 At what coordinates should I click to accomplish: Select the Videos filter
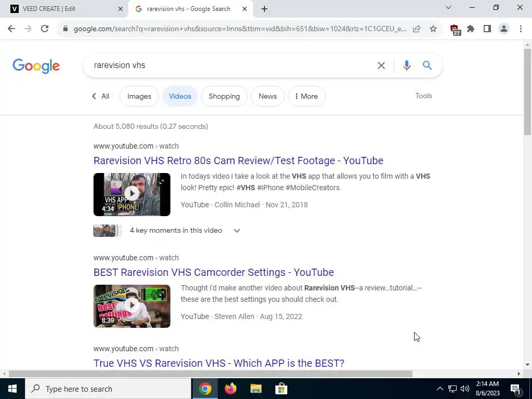pos(180,96)
